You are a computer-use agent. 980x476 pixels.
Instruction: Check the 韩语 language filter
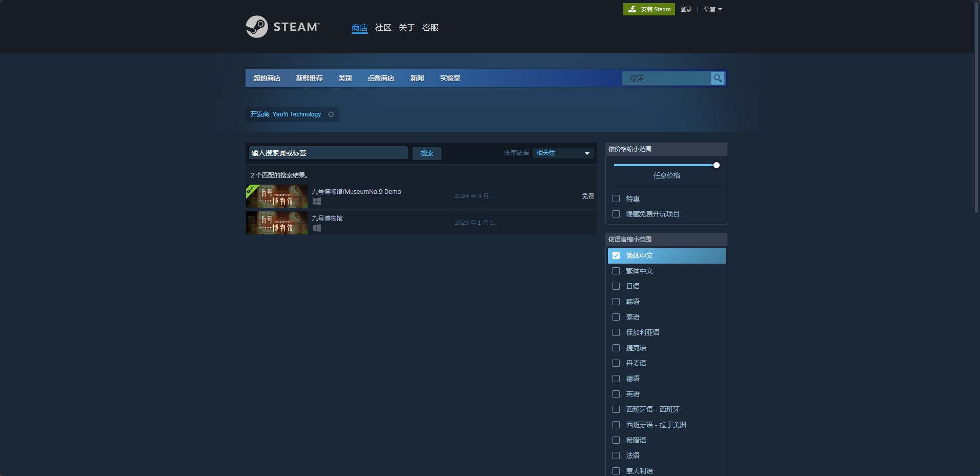[x=616, y=302]
